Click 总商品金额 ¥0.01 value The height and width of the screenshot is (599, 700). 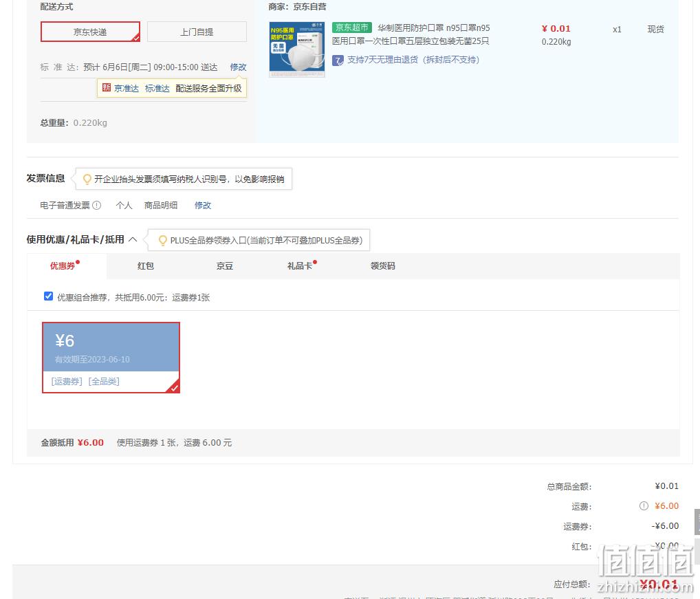pos(666,486)
